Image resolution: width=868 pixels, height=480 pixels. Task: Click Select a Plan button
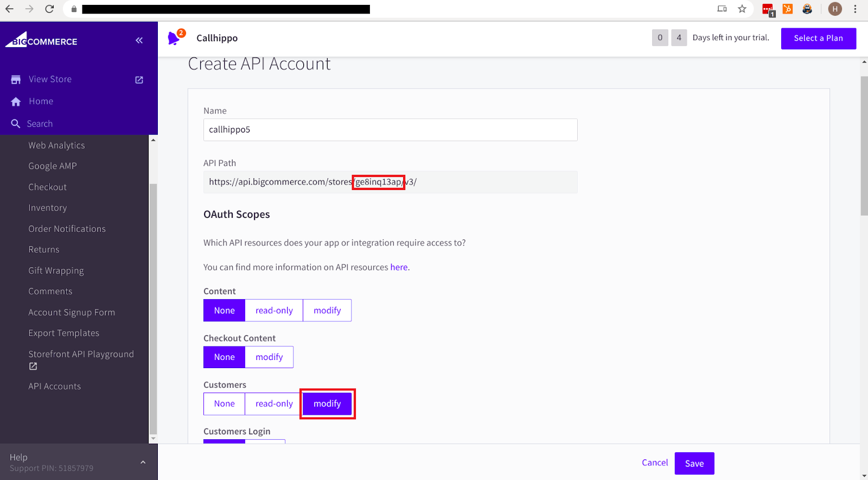point(818,38)
